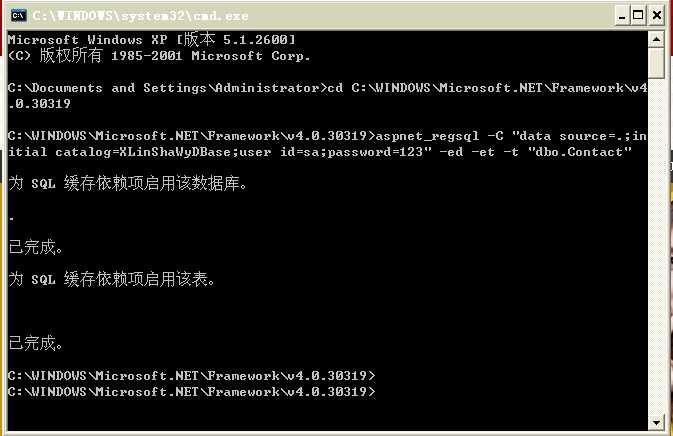Click the cmd.exe window title bar text
Screen dimensions: 673x436
[x=140, y=16]
